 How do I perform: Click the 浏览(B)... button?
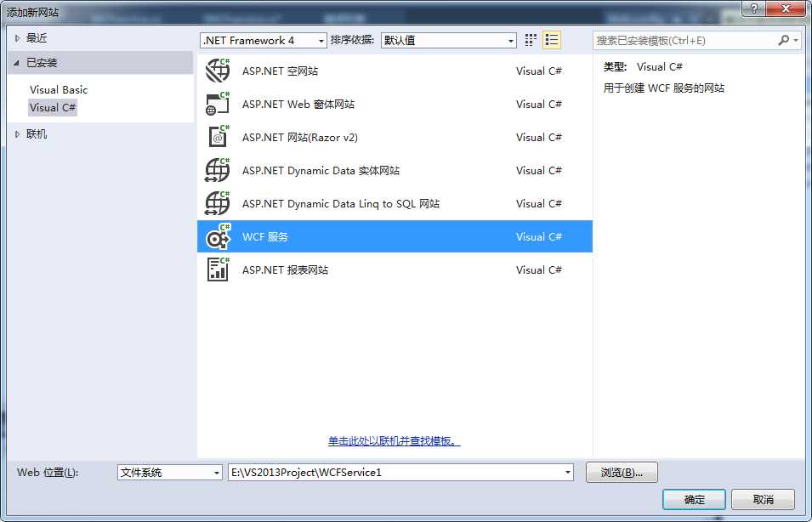point(622,473)
